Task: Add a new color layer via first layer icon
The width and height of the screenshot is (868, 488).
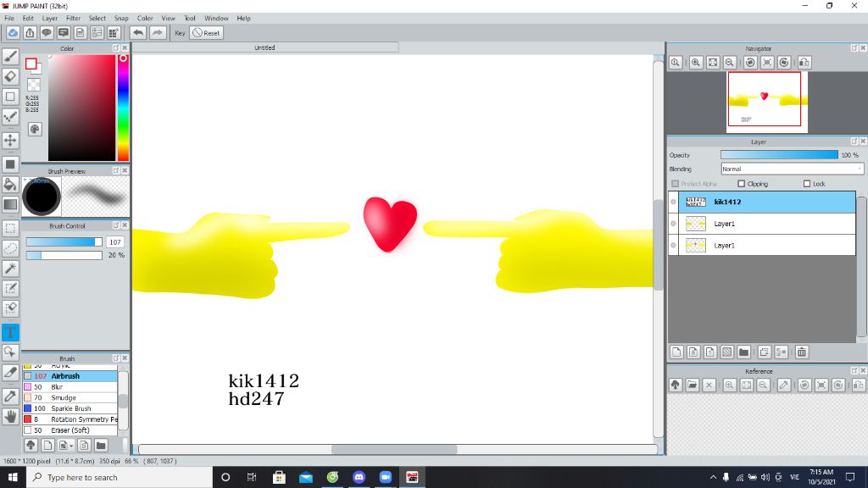Action: [x=676, y=352]
